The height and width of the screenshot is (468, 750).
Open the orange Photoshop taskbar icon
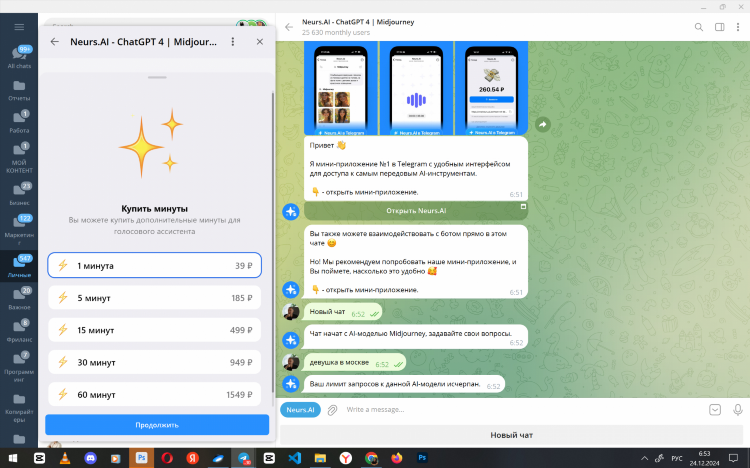pyautogui.click(x=142, y=458)
